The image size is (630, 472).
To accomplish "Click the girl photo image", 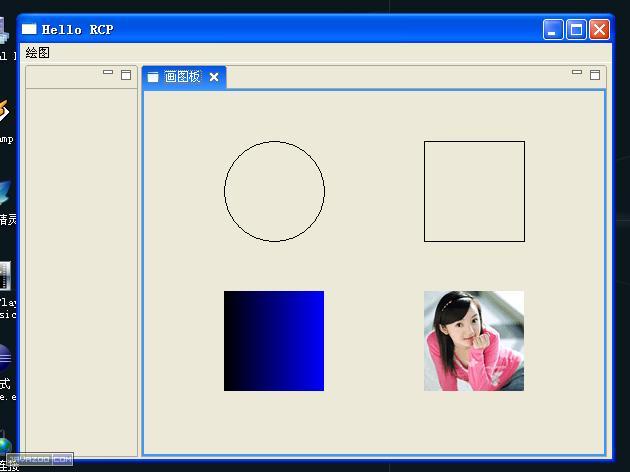I will click(x=474, y=341).
